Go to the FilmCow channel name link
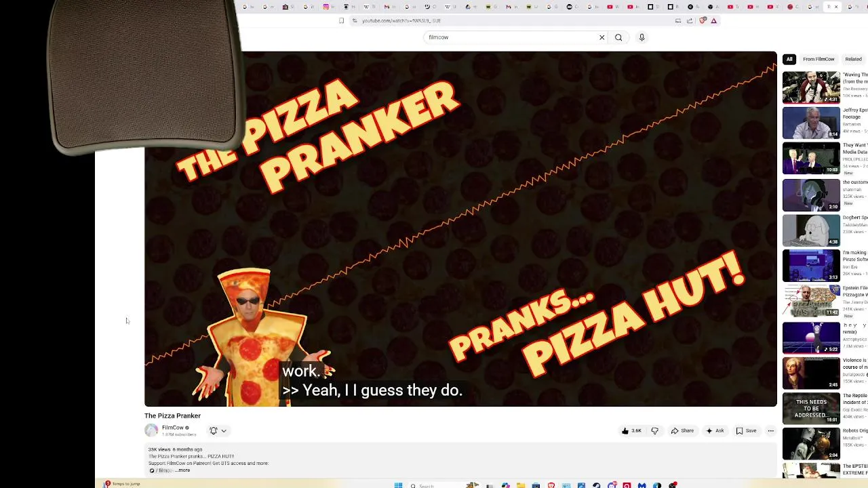This screenshot has width=868, height=488. tap(173, 428)
